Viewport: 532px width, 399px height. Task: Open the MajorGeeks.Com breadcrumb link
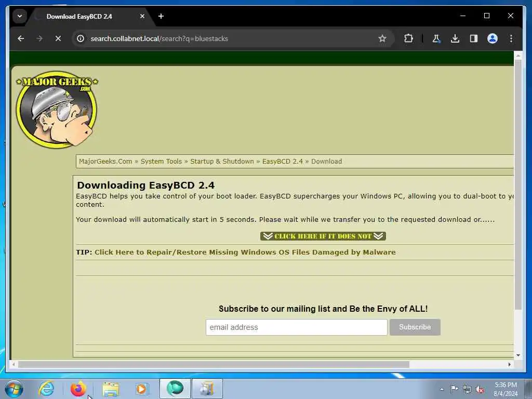(x=105, y=162)
